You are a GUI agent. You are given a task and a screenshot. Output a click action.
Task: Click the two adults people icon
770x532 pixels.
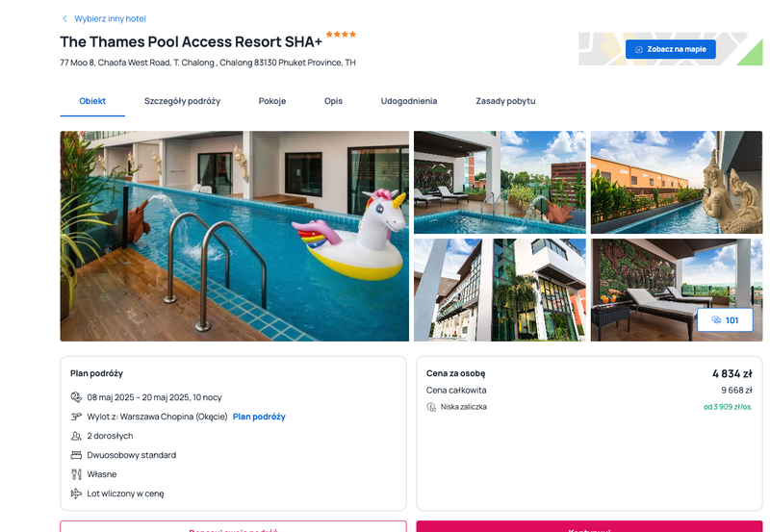76,436
